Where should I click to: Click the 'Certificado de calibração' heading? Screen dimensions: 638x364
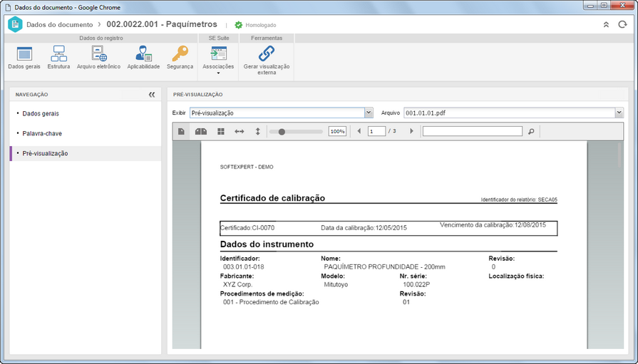click(272, 198)
